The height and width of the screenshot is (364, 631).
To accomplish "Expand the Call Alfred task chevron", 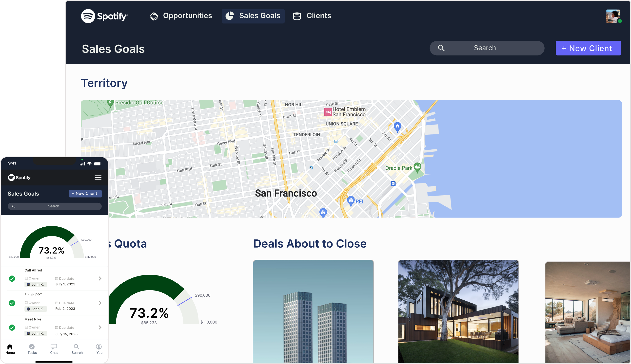I will coord(100,278).
